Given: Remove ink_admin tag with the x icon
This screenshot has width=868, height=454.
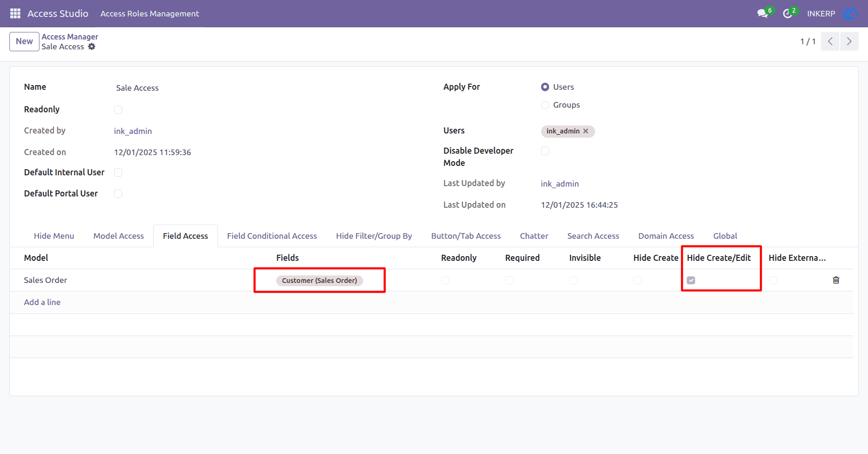Looking at the screenshot, I should click(586, 131).
